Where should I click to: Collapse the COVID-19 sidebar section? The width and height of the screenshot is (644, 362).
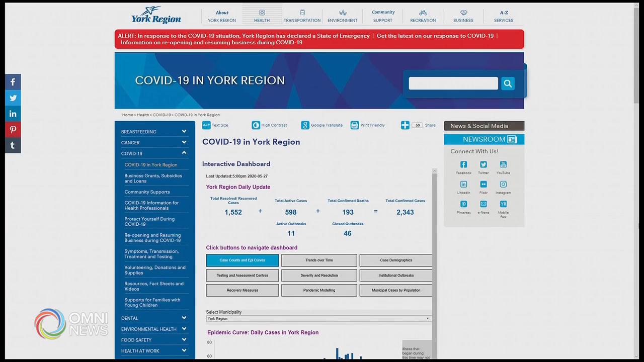(x=184, y=153)
